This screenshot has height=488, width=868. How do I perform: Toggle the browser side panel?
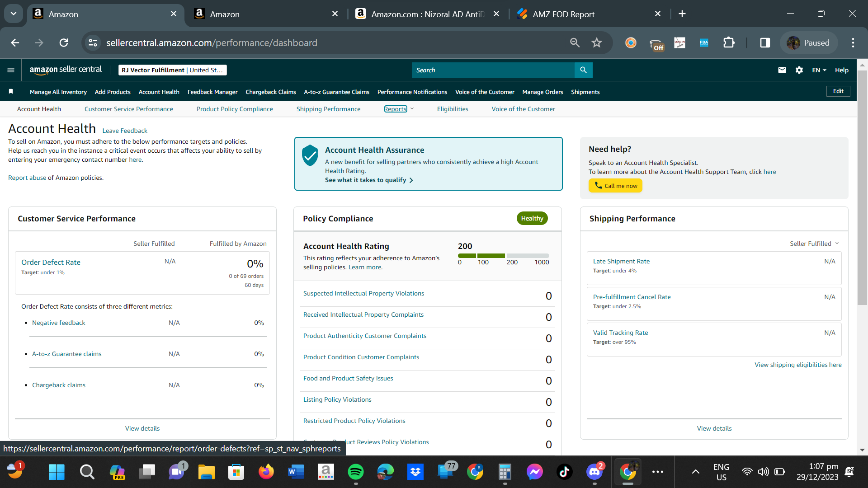coord(765,43)
